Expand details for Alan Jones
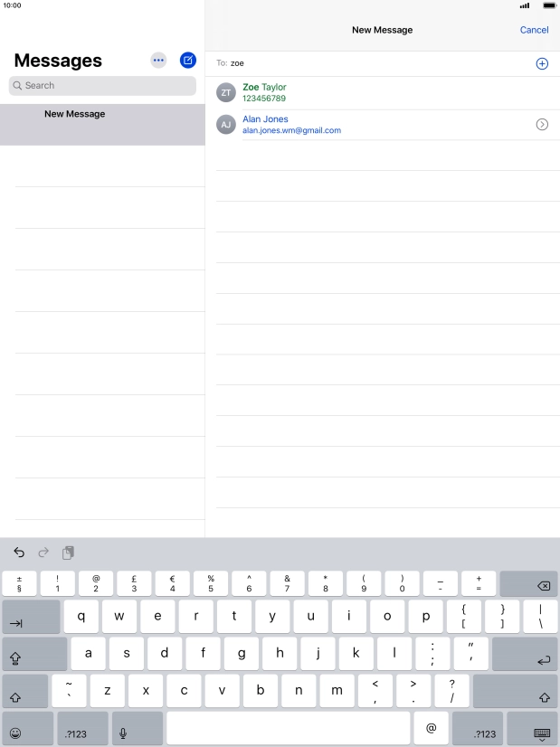Image resolution: width=560 pixels, height=747 pixels. pos(542,124)
